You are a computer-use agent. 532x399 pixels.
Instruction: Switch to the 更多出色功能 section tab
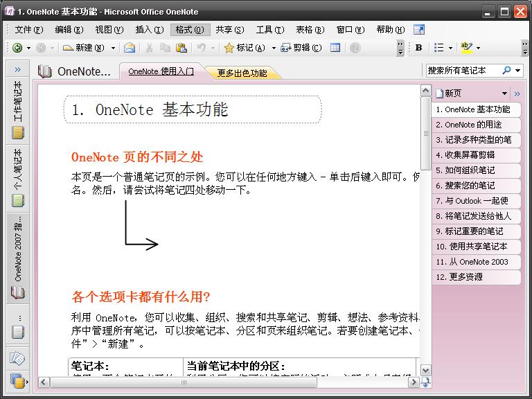242,73
